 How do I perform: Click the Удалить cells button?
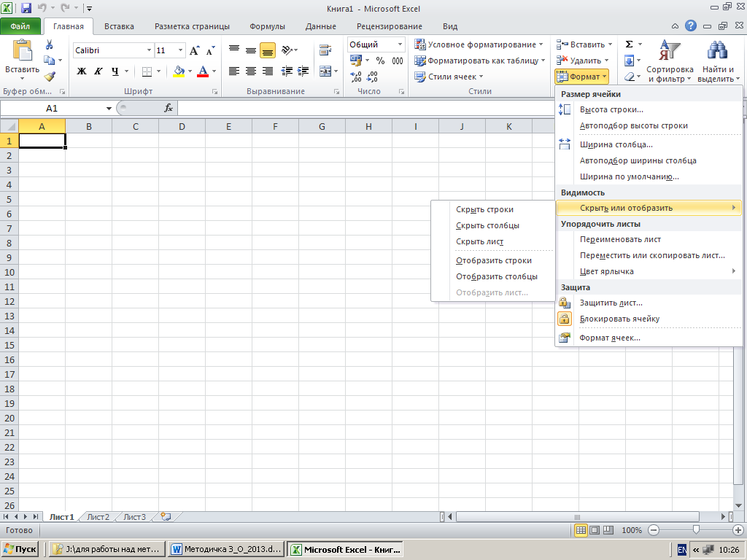click(x=583, y=61)
